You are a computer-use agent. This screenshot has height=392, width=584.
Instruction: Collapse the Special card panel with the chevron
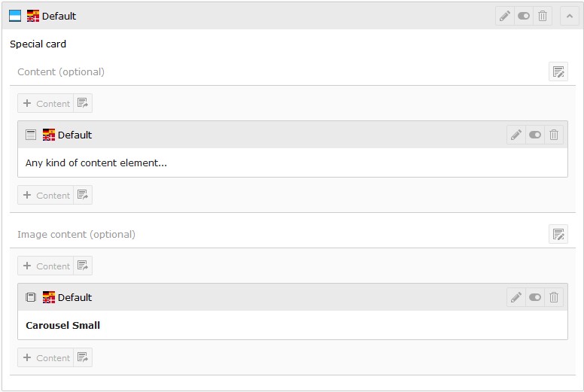tap(570, 16)
